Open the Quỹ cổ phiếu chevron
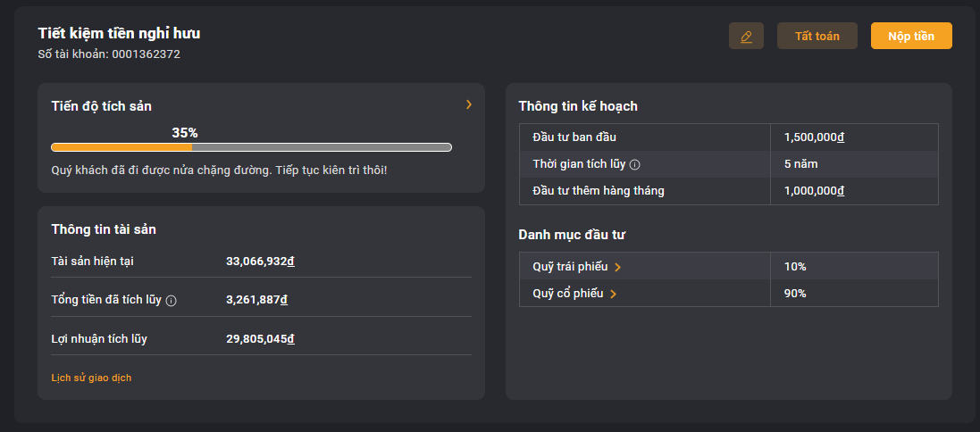 (x=613, y=294)
